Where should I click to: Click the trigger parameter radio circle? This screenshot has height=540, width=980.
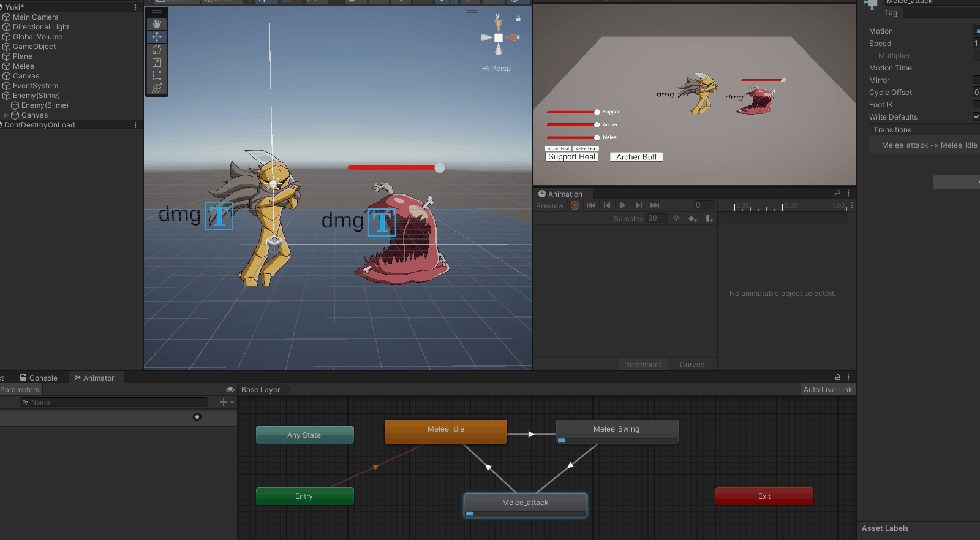coord(197,417)
